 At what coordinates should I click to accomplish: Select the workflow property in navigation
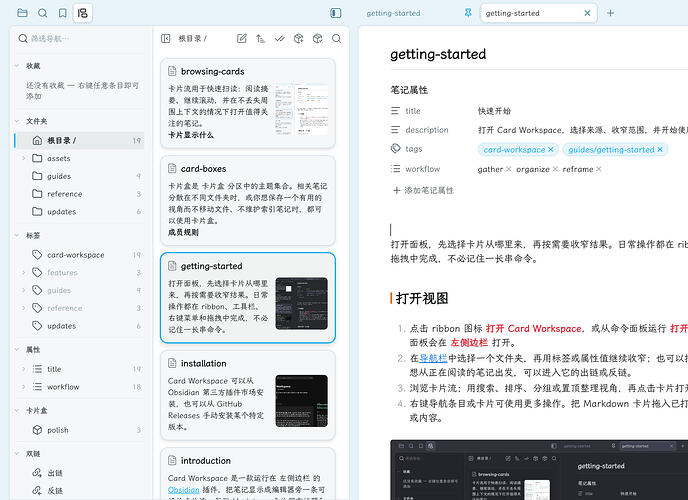(x=79, y=387)
